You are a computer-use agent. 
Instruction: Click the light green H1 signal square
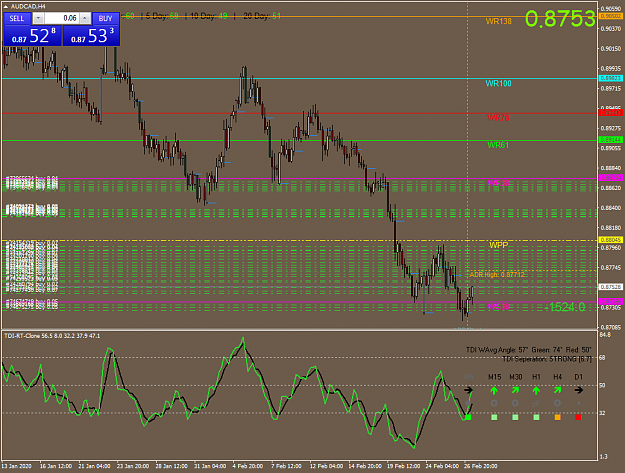pos(537,417)
